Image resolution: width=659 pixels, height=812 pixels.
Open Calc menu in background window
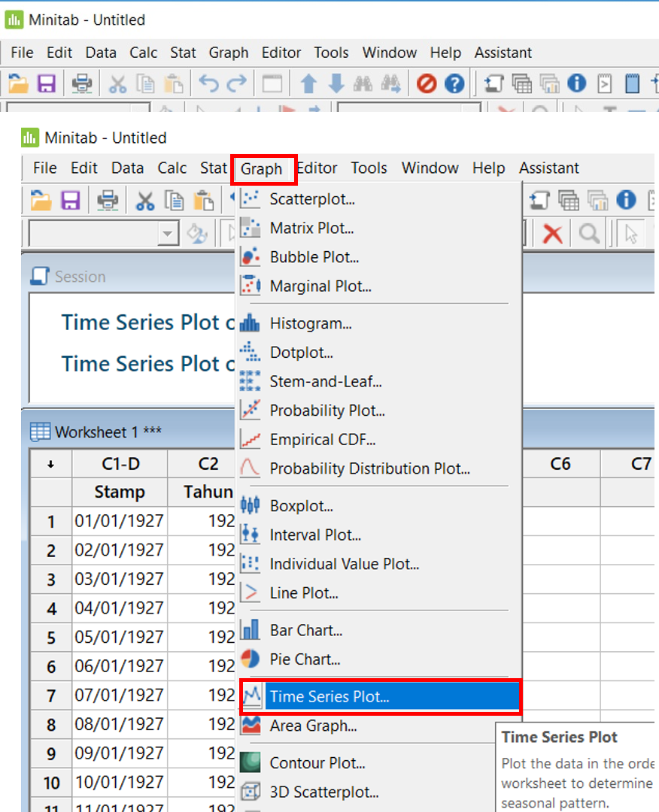pyautogui.click(x=143, y=53)
